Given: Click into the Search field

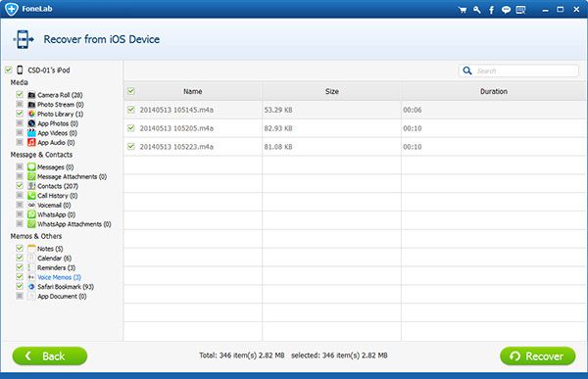Looking at the screenshot, I should [x=518, y=71].
